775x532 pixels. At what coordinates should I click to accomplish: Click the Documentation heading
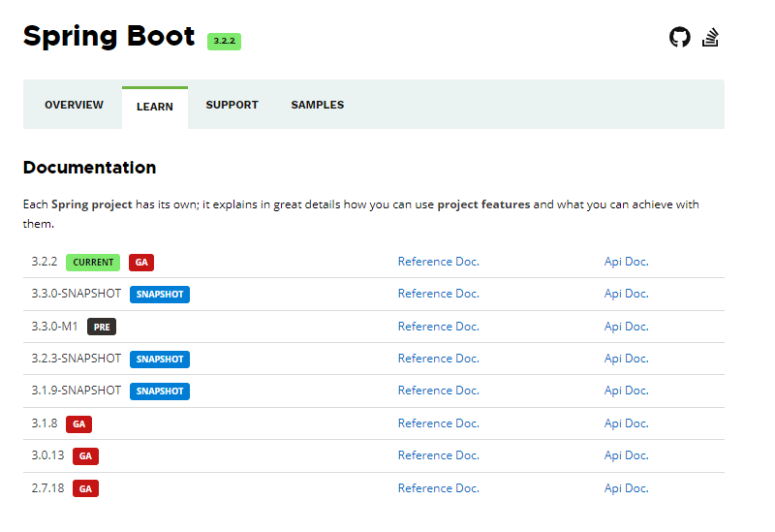click(89, 168)
